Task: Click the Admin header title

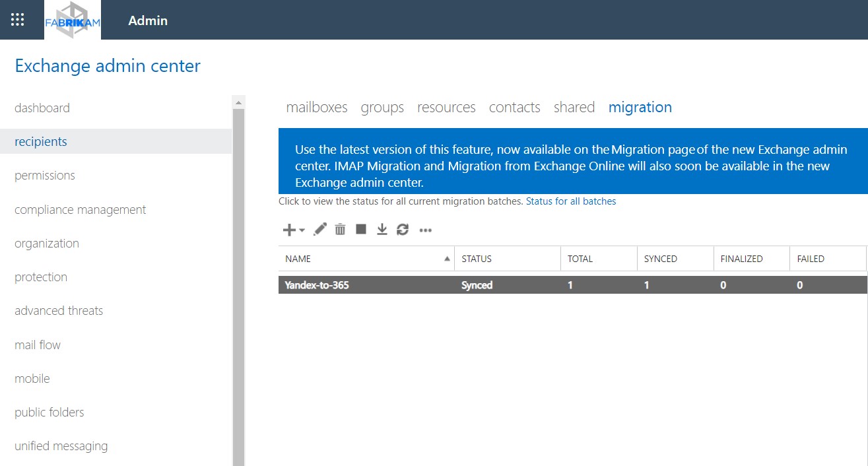Action: point(148,20)
